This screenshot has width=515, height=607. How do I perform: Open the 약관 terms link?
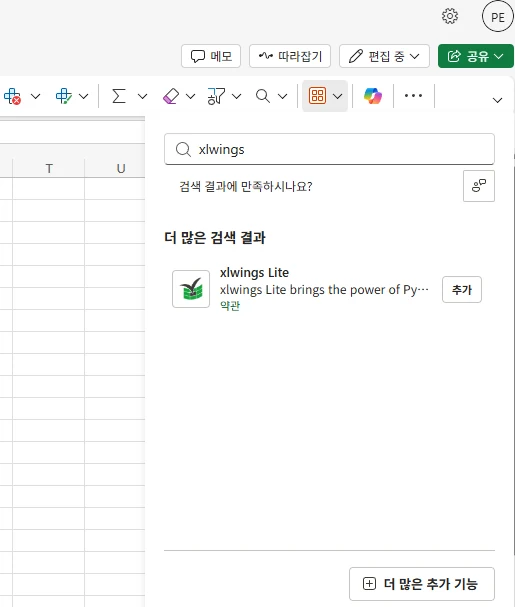230,306
